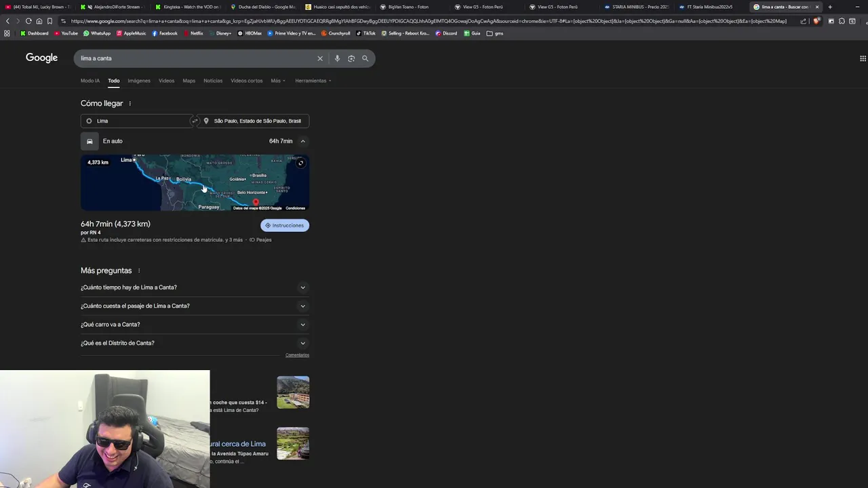The height and width of the screenshot is (488, 868).
Task: Open the Discord bookmark
Action: coord(446,33)
